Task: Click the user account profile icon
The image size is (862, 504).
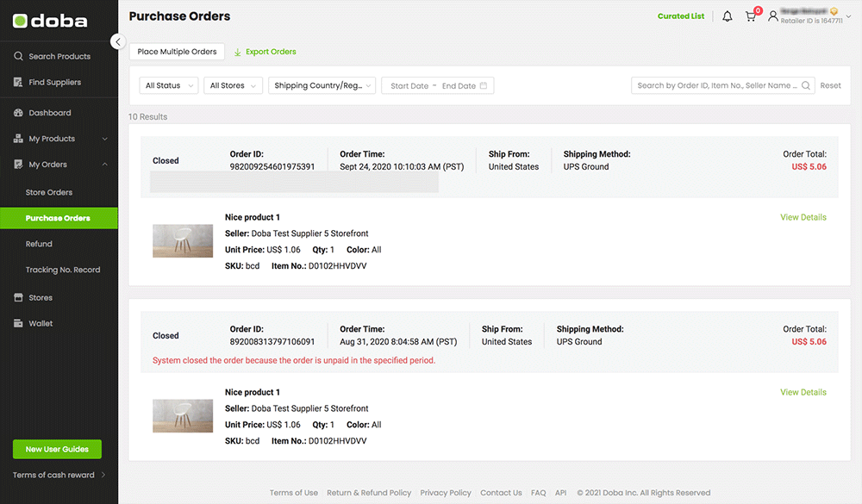Action: 773,16
